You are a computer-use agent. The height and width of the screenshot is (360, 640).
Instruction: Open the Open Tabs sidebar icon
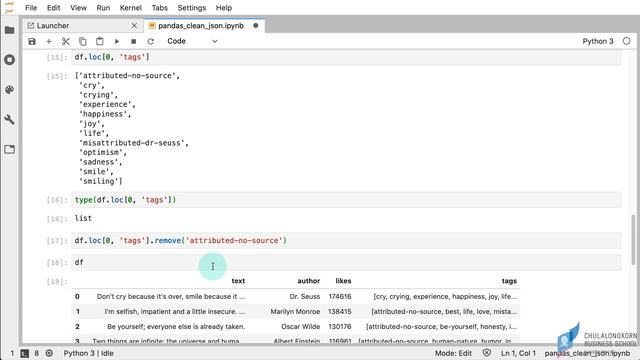coord(9,149)
